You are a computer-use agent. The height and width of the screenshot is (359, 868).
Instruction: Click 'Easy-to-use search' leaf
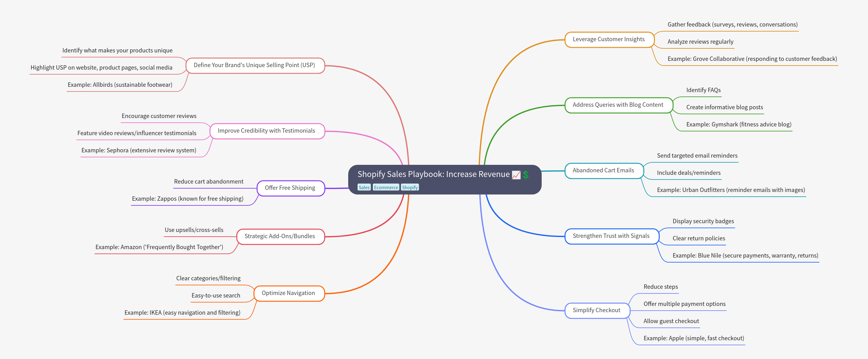(216, 296)
